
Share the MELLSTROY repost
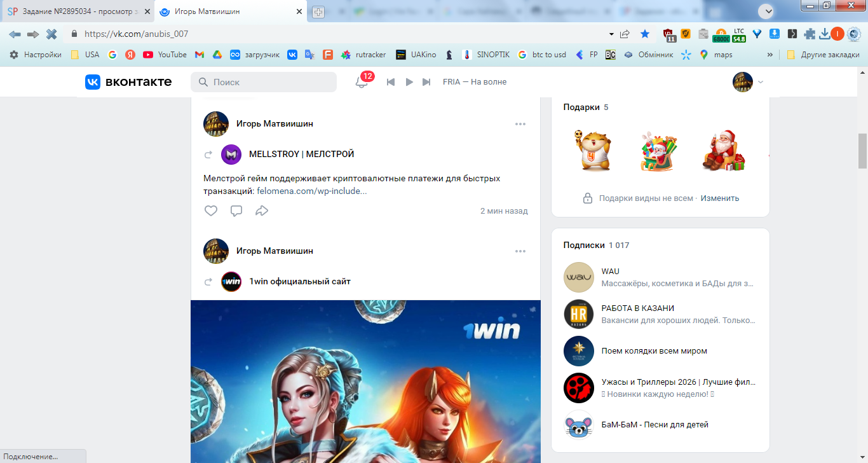tap(262, 211)
